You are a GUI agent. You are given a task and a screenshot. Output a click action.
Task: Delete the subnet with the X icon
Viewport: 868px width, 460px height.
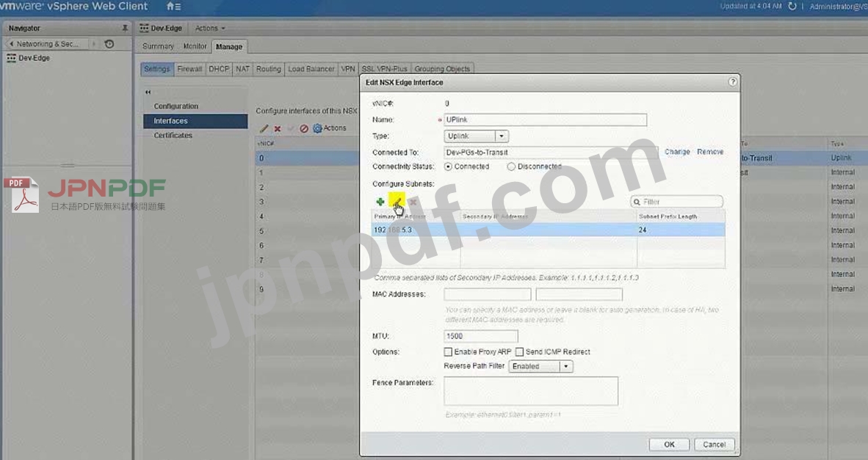413,202
